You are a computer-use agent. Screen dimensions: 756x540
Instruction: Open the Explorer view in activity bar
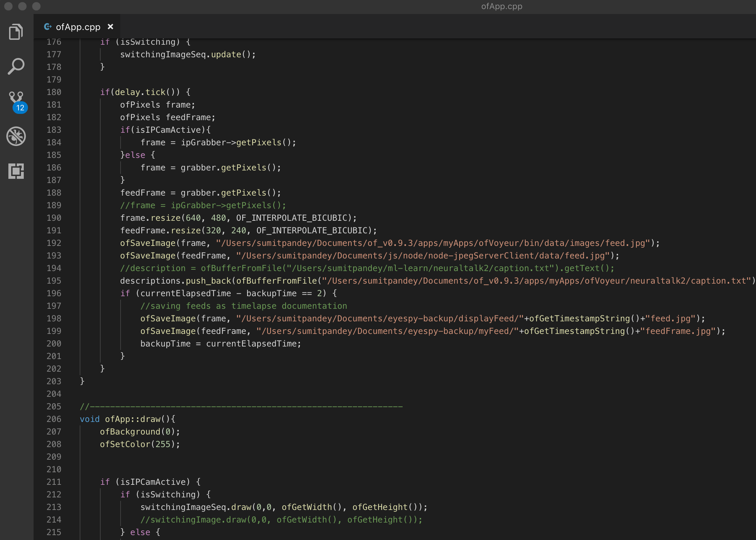pyautogui.click(x=16, y=32)
